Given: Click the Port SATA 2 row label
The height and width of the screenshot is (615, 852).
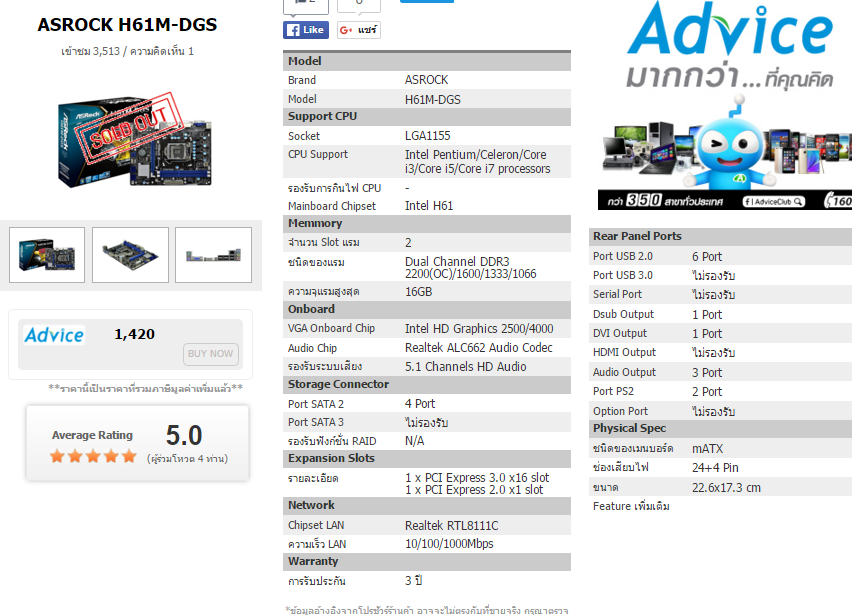Looking at the screenshot, I should (x=316, y=404).
